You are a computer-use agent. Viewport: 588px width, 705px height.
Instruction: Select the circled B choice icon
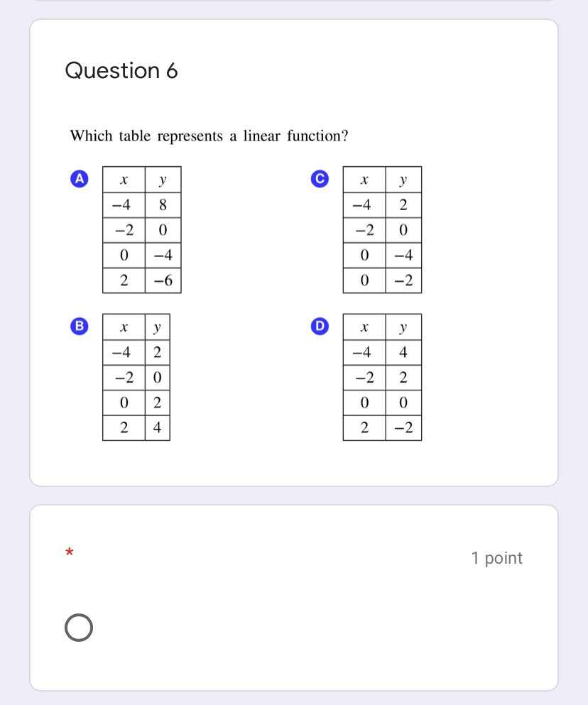point(79,326)
